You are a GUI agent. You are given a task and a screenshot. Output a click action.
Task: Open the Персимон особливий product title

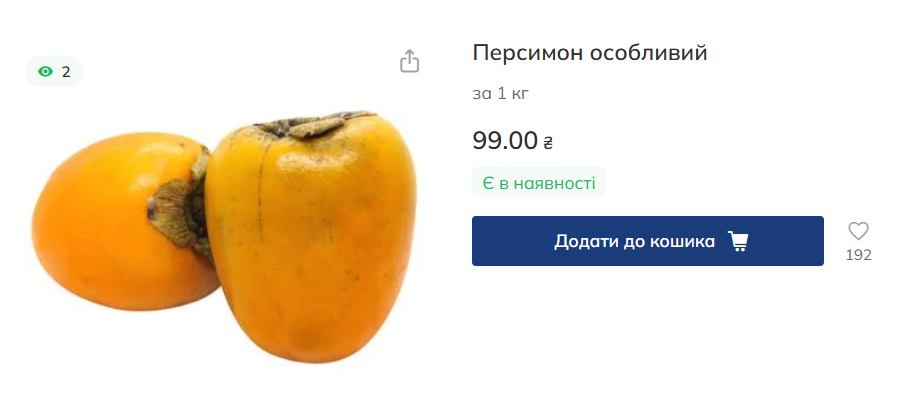(x=590, y=53)
